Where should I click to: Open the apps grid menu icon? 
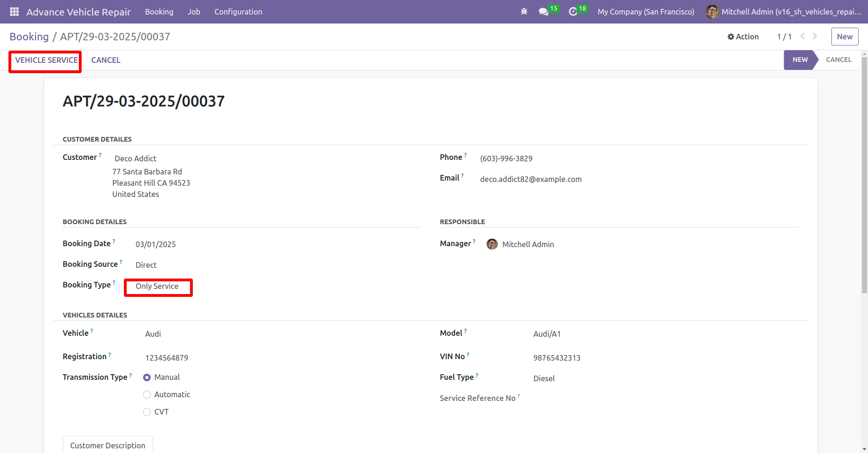point(14,12)
